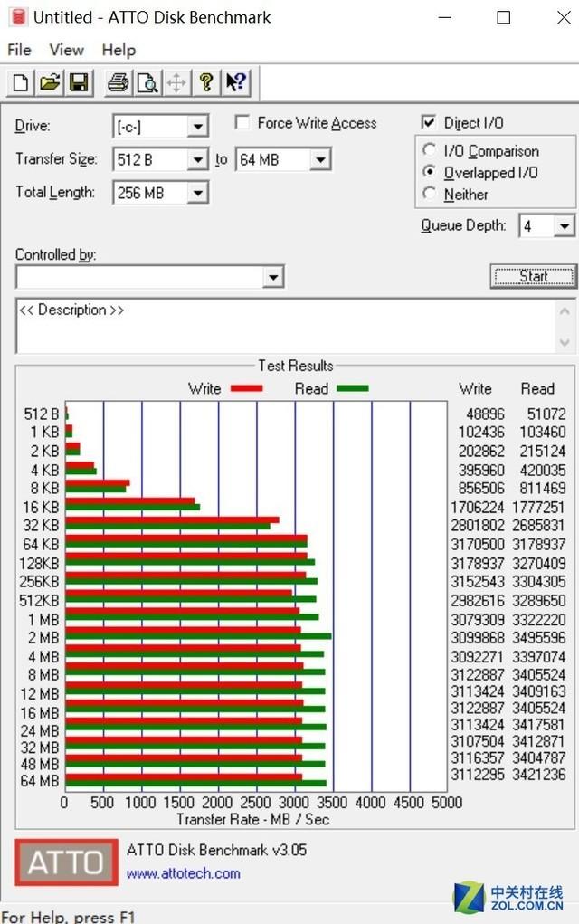This screenshot has height=924, width=579.
Task: Select the Neither radio option
Action: pos(430,194)
